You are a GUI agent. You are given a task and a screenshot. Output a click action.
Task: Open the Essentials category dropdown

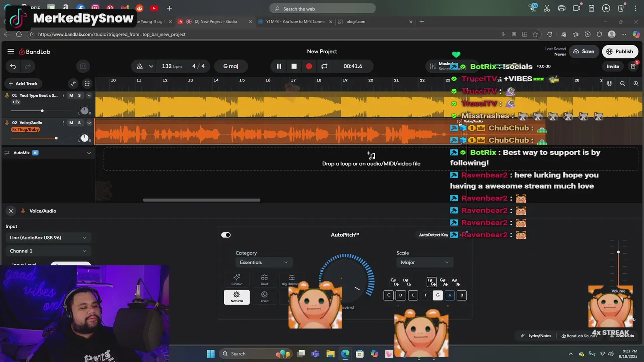click(264, 262)
